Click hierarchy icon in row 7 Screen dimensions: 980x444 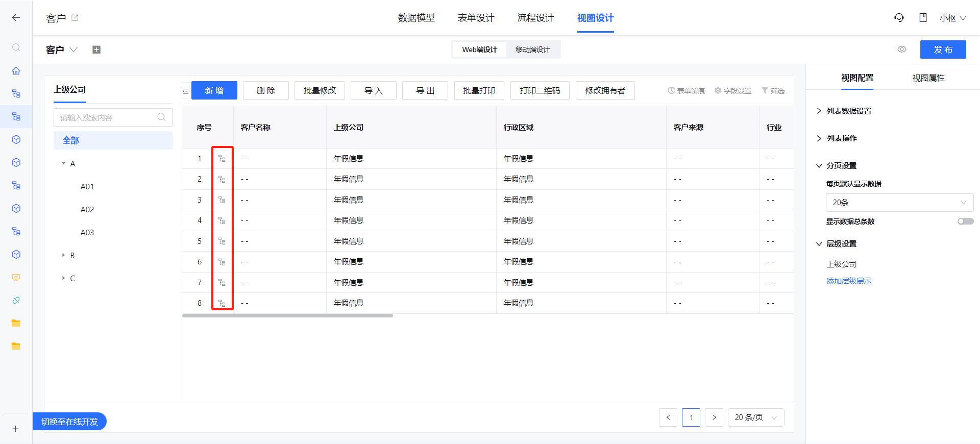222,283
